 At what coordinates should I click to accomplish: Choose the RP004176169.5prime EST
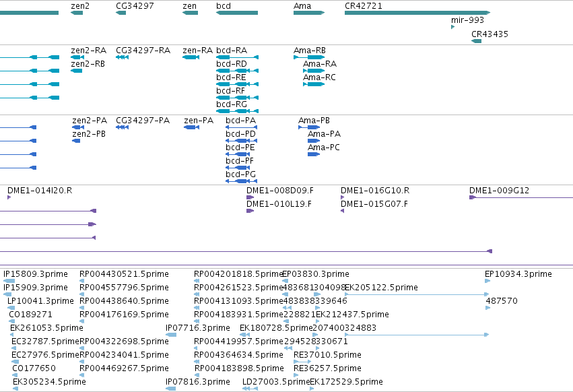click(82, 321)
